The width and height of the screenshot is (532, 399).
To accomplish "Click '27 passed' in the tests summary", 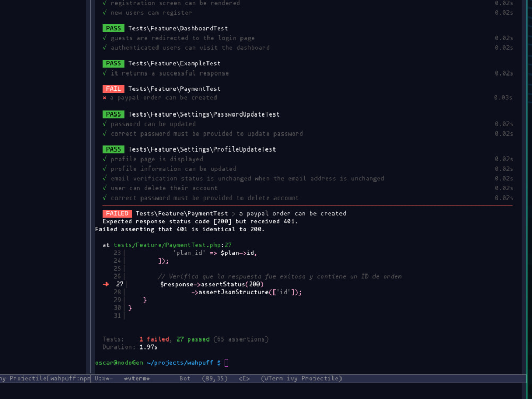I will (x=193, y=339).
